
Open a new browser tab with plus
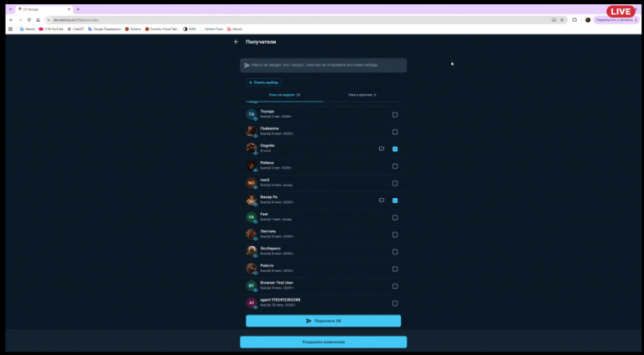click(78, 9)
